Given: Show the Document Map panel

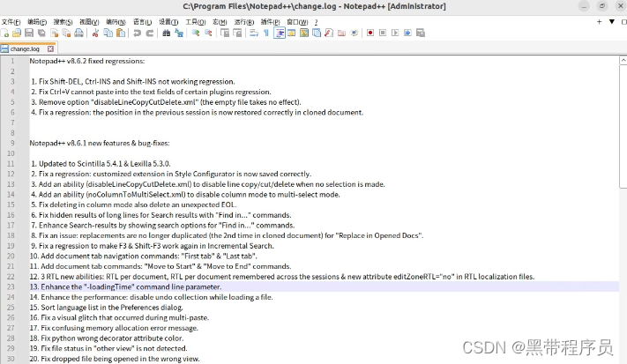Looking at the screenshot, I should (x=304, y=33).
